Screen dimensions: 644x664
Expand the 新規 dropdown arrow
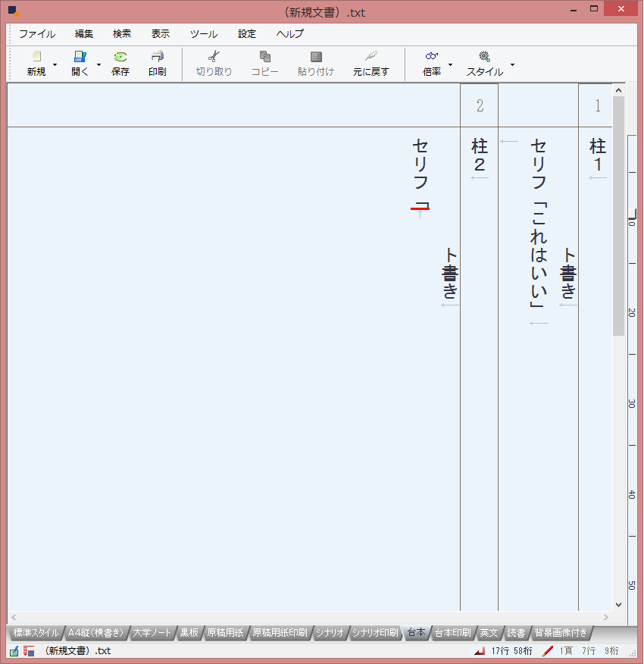(55, 64)
